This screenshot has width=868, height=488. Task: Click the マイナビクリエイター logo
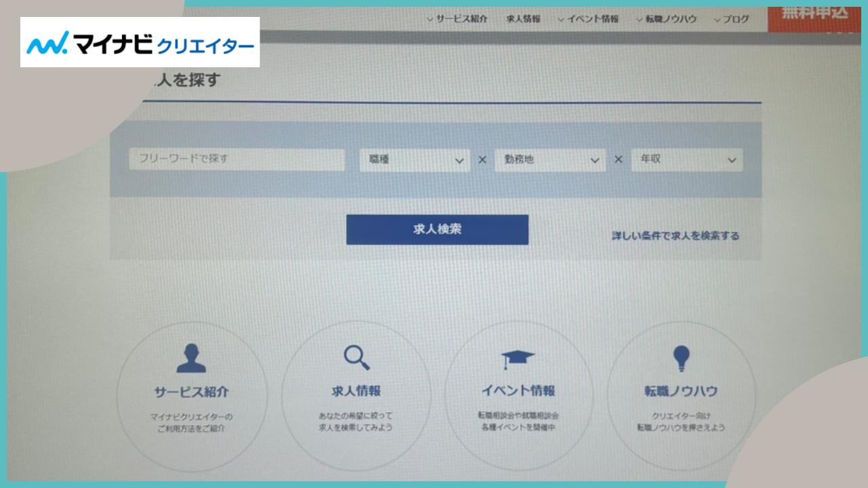[140, 43]
